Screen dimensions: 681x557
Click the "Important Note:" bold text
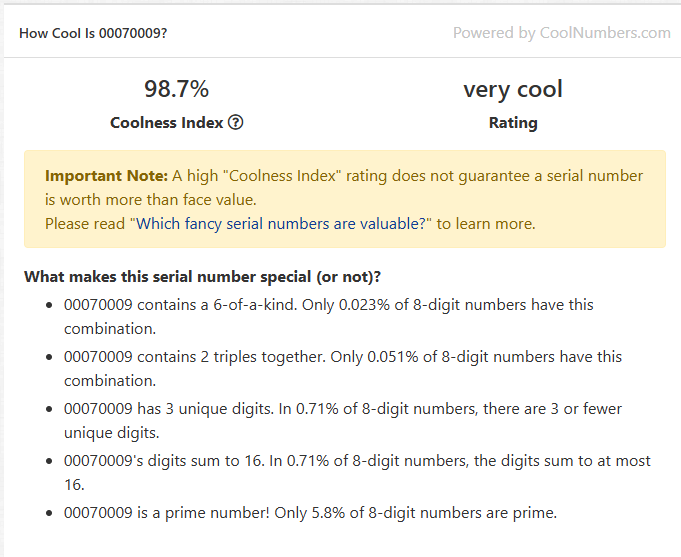click(x=106, y=176)
